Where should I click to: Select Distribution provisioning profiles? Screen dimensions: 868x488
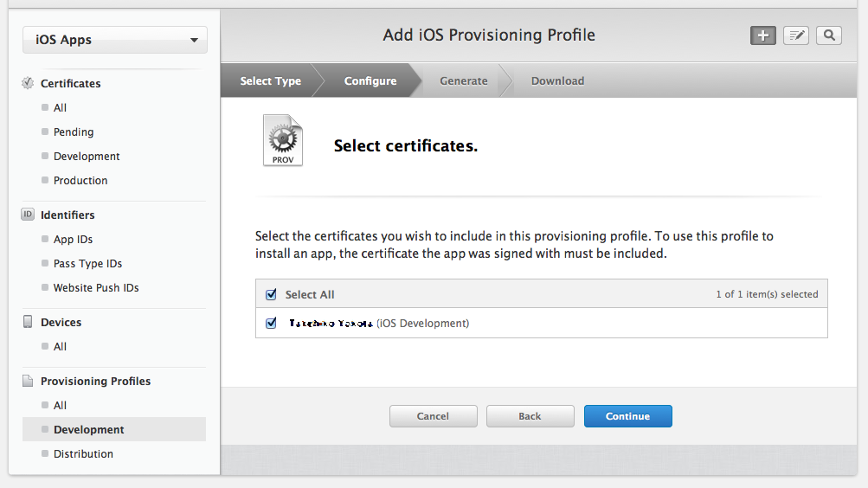(x=83, y=454)
